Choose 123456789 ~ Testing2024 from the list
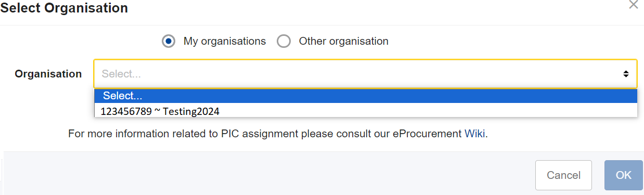This screenshot has width=644, height=195. (365, 111)
